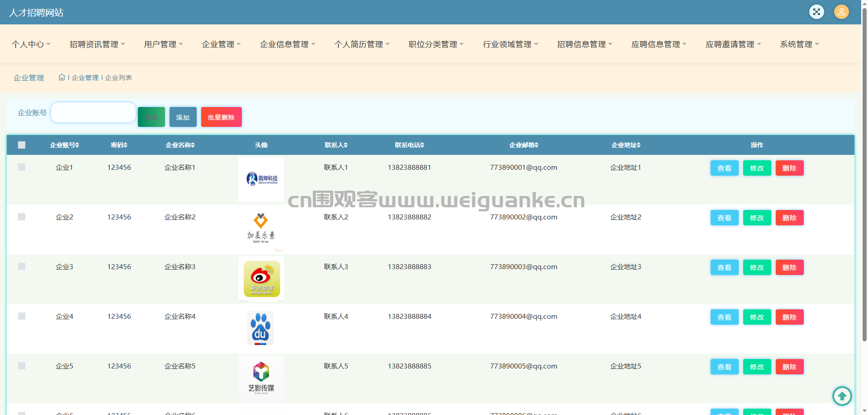The image size is (868, 415).
Task: View 企业2 with 查看 button
Action: pyautogui.click(x=724, y=218)
